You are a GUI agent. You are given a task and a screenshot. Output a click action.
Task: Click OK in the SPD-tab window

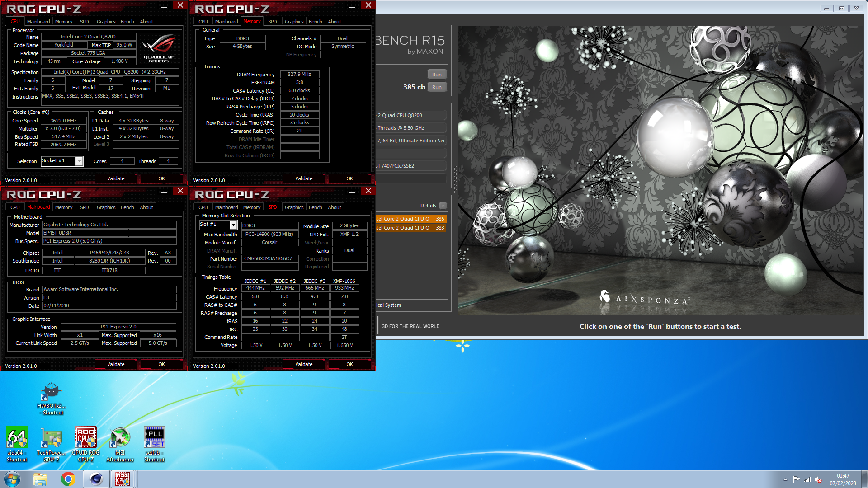[x=349, y=364]
